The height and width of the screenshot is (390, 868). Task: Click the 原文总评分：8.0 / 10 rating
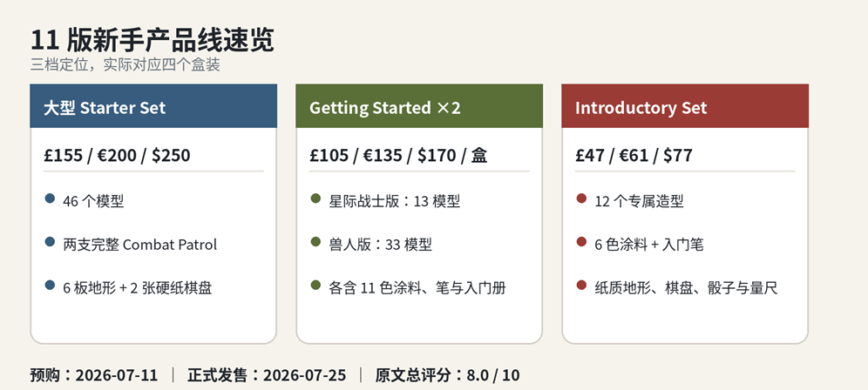[x=447, y=375]
